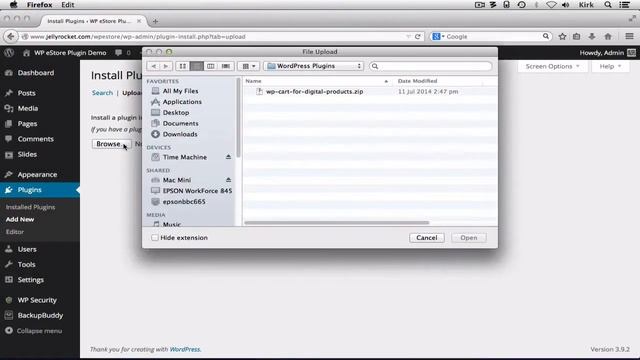Click WordPress logo in admin bar

coord(9,53)
